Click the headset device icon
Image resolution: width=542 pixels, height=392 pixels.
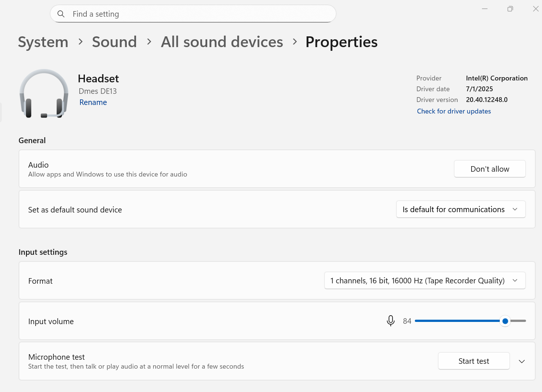[x=44, y=94]
